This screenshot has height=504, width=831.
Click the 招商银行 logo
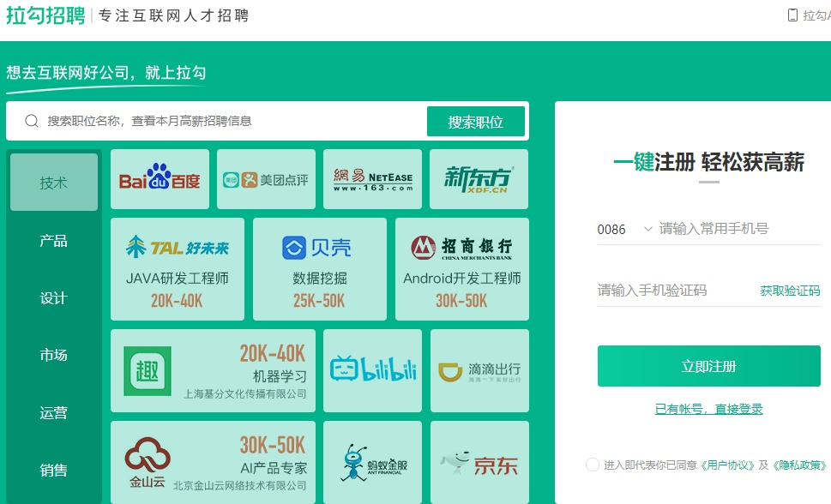click(461, 248)
